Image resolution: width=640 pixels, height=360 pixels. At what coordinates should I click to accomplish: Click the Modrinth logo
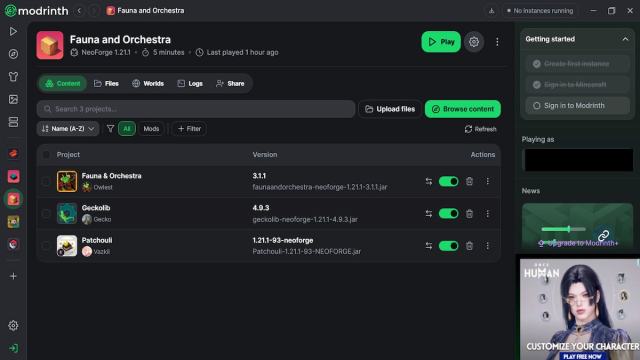[37, 11]
